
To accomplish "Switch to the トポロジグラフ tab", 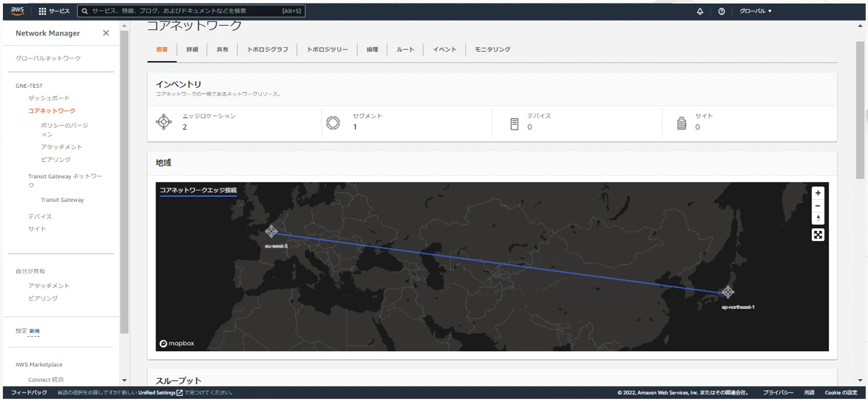I will pyautogui.click(x=268, y=49).
